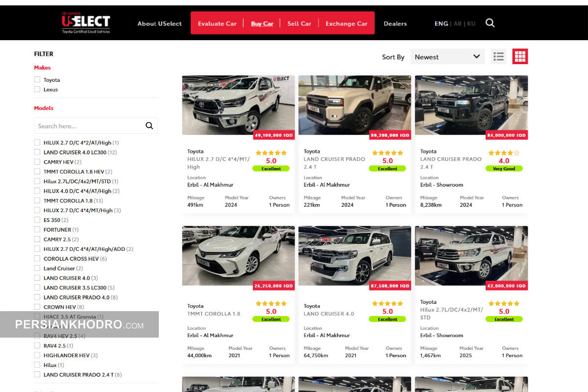
Task: Check the Toyota make filter
Action: [37, 80]
